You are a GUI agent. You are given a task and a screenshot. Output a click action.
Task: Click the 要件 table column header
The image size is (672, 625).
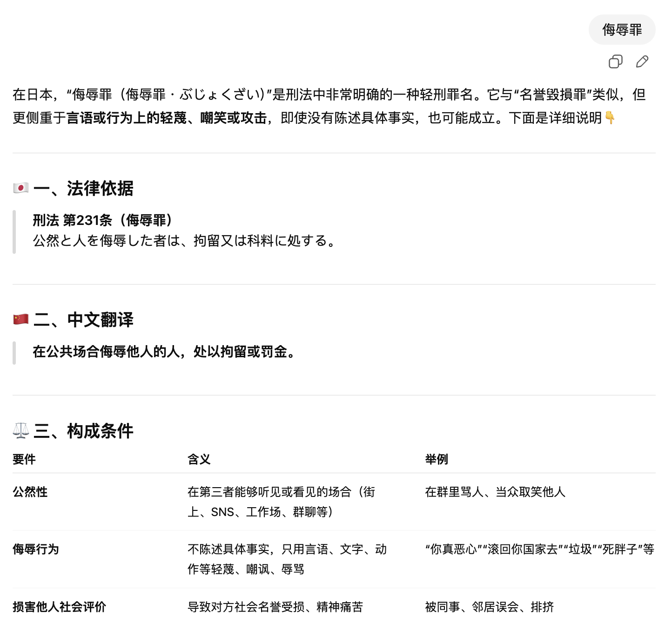[x=24, y=459]
